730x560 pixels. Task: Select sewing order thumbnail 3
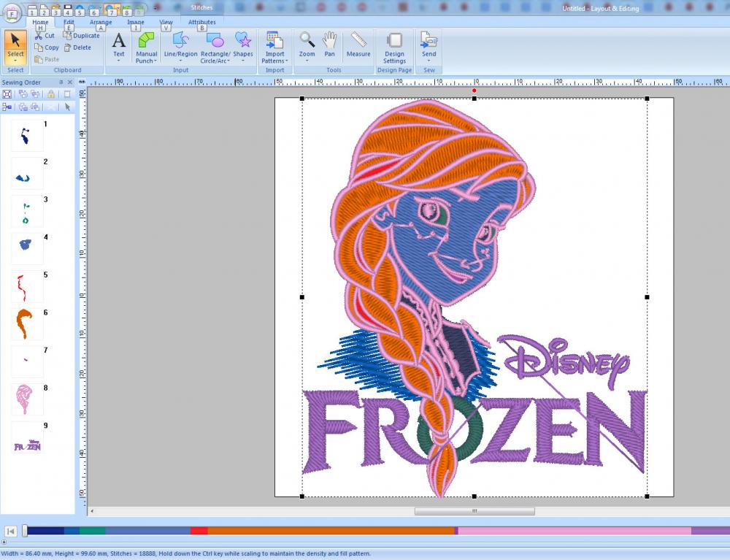[x=27, y=211]
